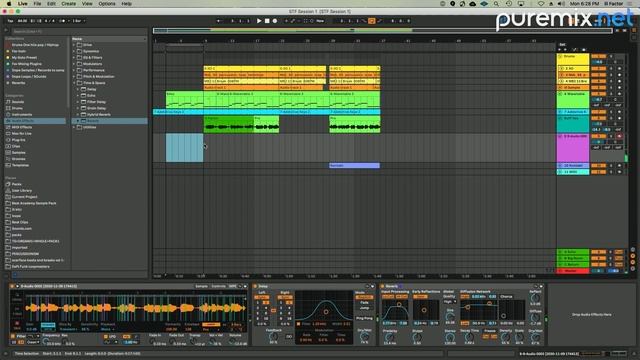The height and width of the screenshot is (360, 640).
Task: Click the Wi-Fi icon in menu bar
Action: (x=541, y=4)
